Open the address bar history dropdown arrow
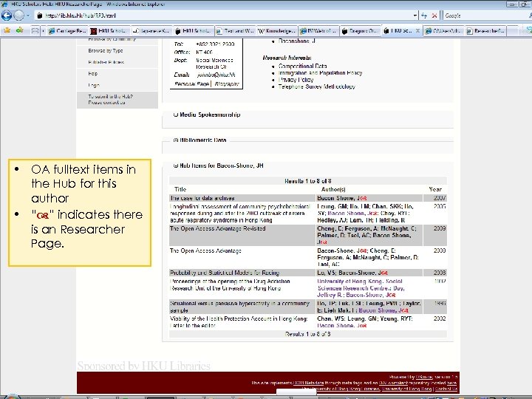The width and height of the screenshot is (532, 399). click(415, 16)
